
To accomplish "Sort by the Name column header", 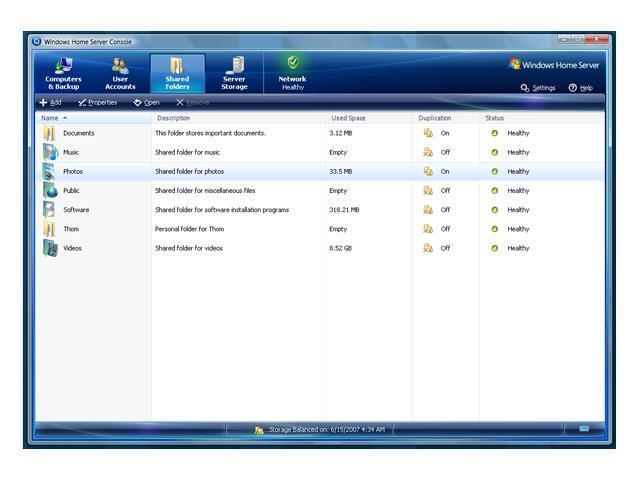I will point(93,118).
